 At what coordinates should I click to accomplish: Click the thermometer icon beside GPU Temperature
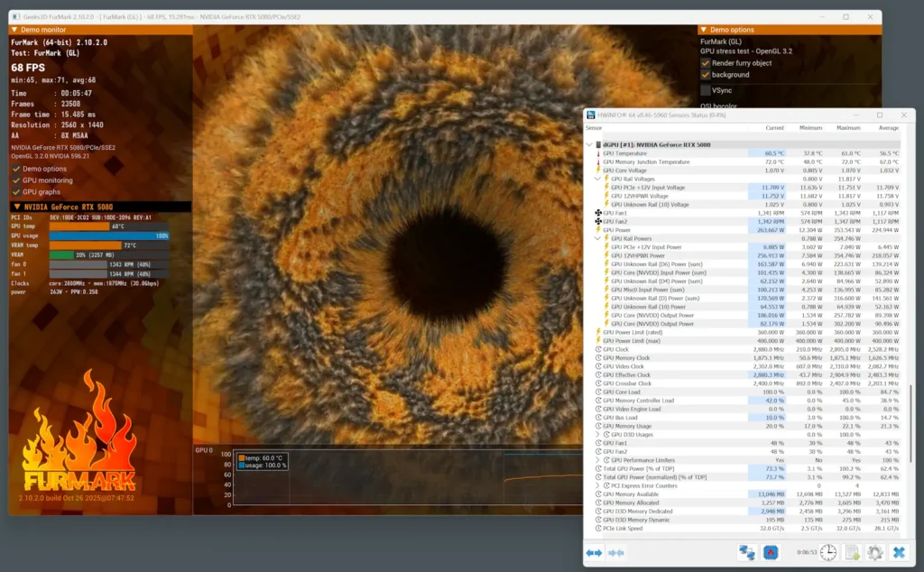tap(598, 153)
